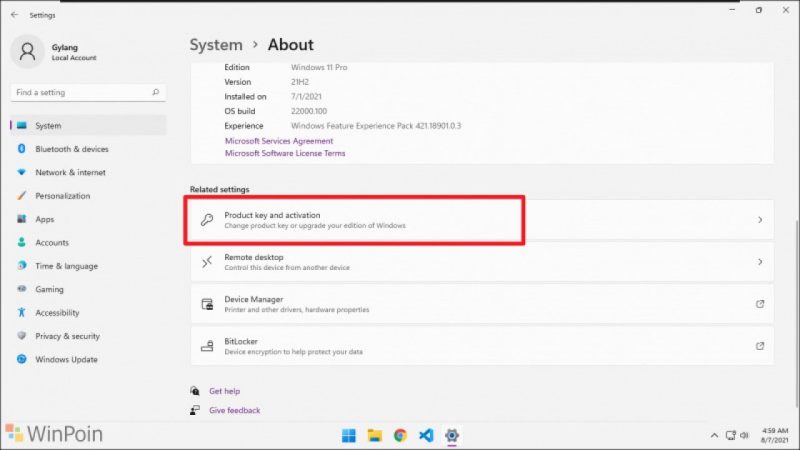Click the System breadcrumb in header
Image resolution: width=800 pixels, height=450 pixels.
coord(216,45)
